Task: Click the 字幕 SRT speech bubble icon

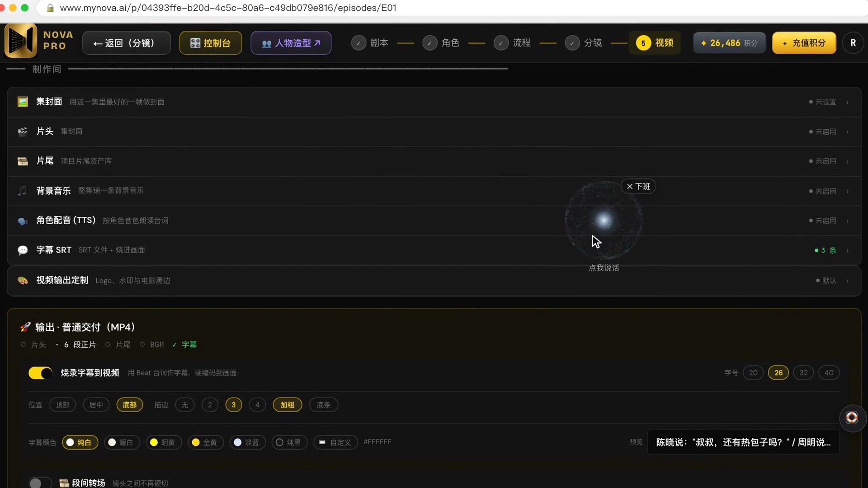Action: click(x=23, y=250)
